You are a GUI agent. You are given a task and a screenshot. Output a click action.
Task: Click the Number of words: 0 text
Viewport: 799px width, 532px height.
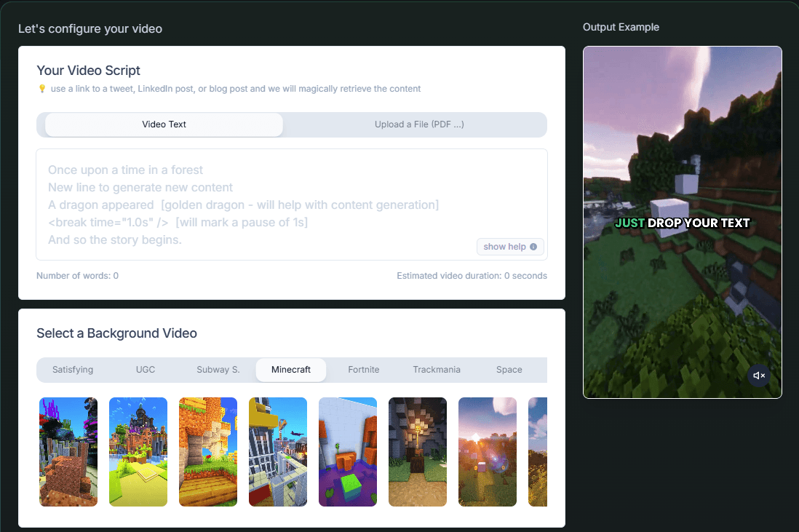pos(77,276)
